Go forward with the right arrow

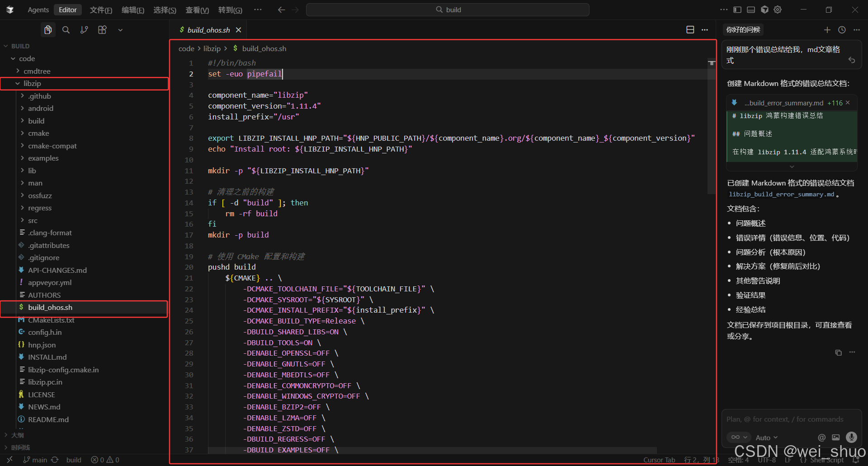(295, 10)
